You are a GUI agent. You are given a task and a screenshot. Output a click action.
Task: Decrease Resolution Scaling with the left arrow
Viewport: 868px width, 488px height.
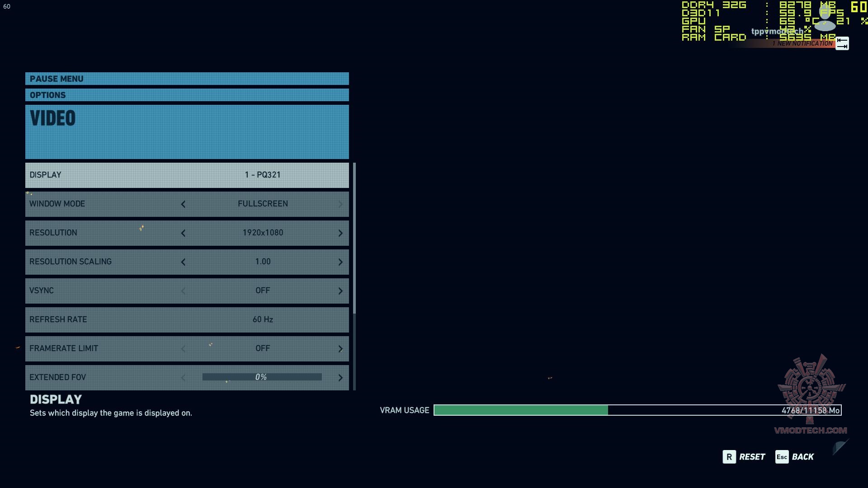tap(183, 262)
